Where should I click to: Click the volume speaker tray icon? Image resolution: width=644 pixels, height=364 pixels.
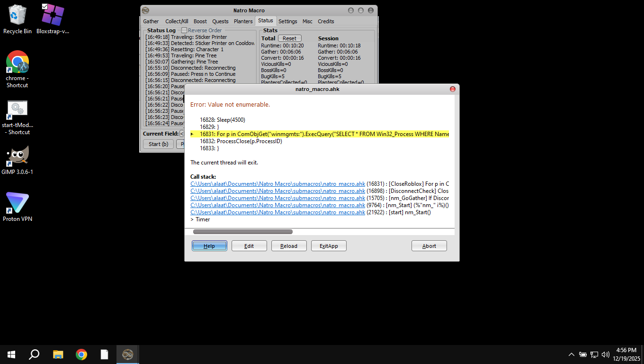tap(606, 355)
